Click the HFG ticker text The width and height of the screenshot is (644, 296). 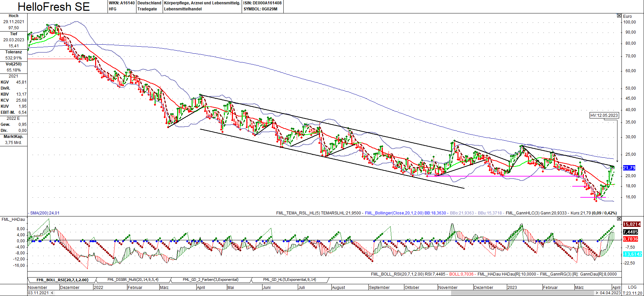click(x=113, y=9)
